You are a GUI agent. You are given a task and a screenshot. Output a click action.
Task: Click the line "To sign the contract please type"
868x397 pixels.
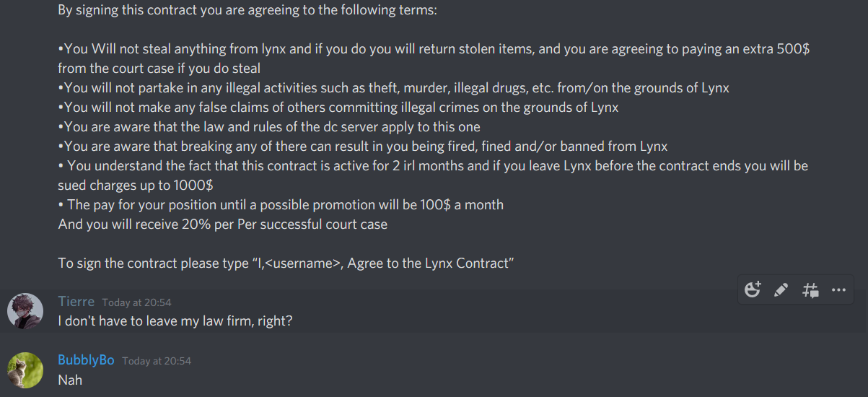tap(286, 263)
